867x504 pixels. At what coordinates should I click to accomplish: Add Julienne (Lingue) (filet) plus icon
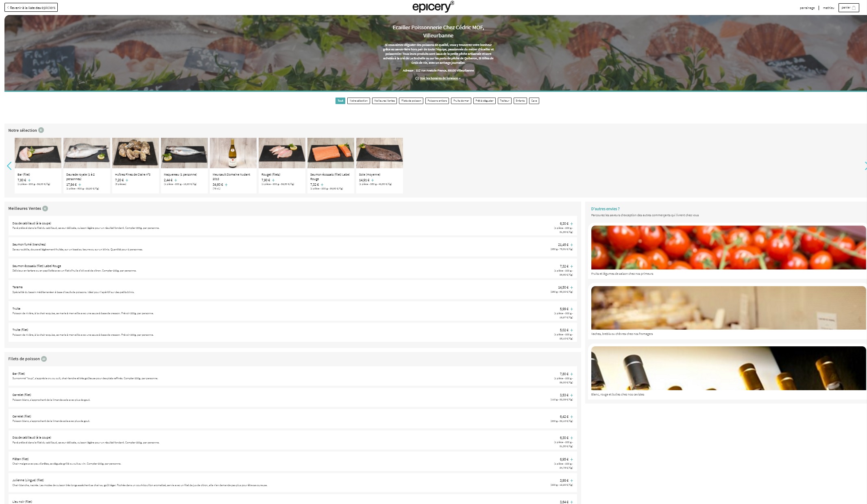pos(571,480)
